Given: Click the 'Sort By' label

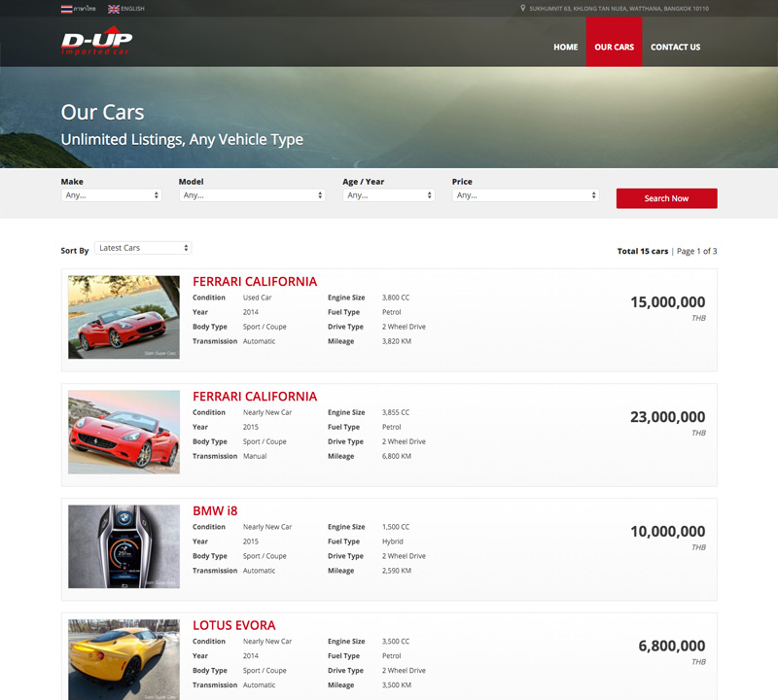Looking at the screenshot, I should tap(75, 251).
